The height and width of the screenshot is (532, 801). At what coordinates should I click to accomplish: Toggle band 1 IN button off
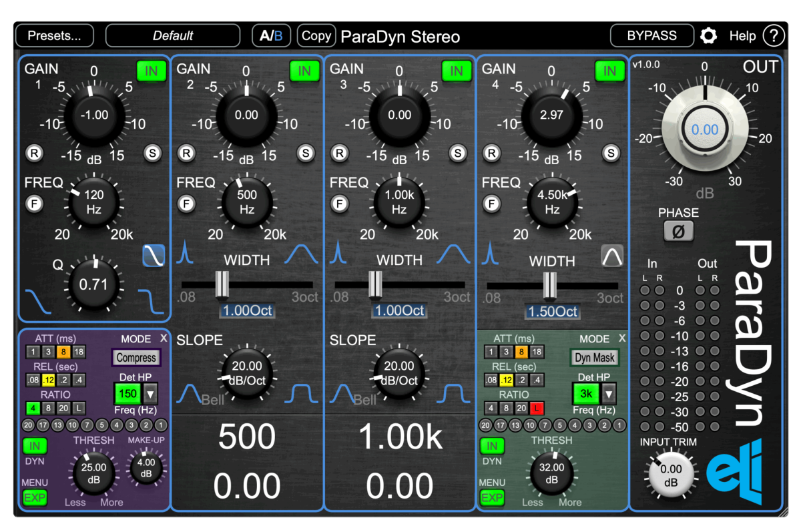pos(152,71)
